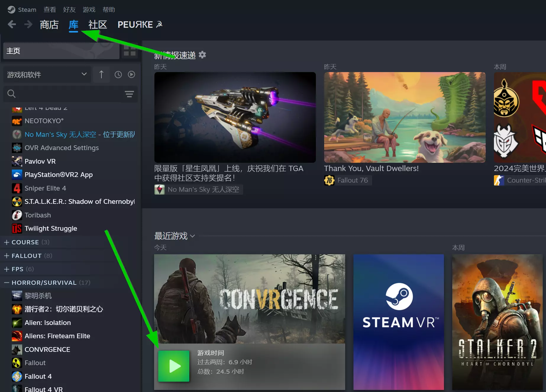
Task: Open the Thank You, Vault Dwellers! headline
Action: pyautogui.click(x=371, y=168)
